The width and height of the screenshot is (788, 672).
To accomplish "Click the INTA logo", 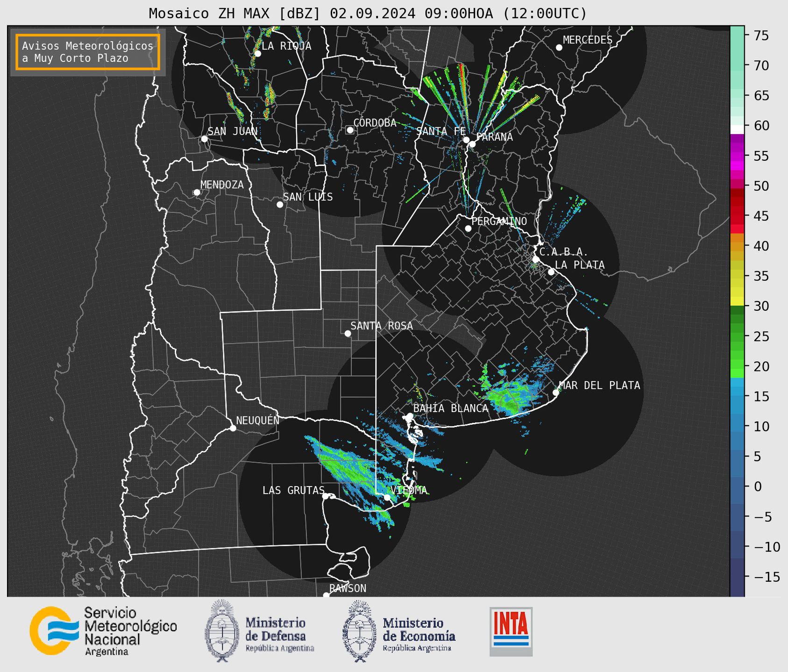I will (511, 631).
